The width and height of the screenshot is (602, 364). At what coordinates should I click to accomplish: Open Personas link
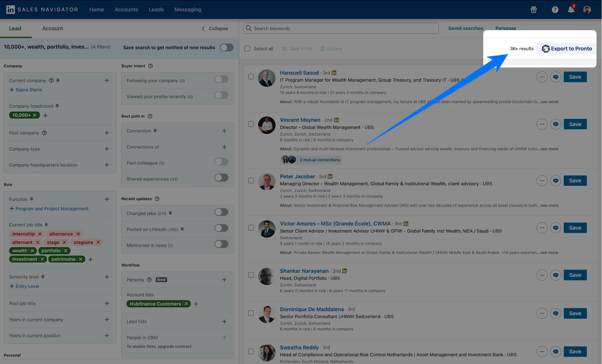[x=506, y=29]
